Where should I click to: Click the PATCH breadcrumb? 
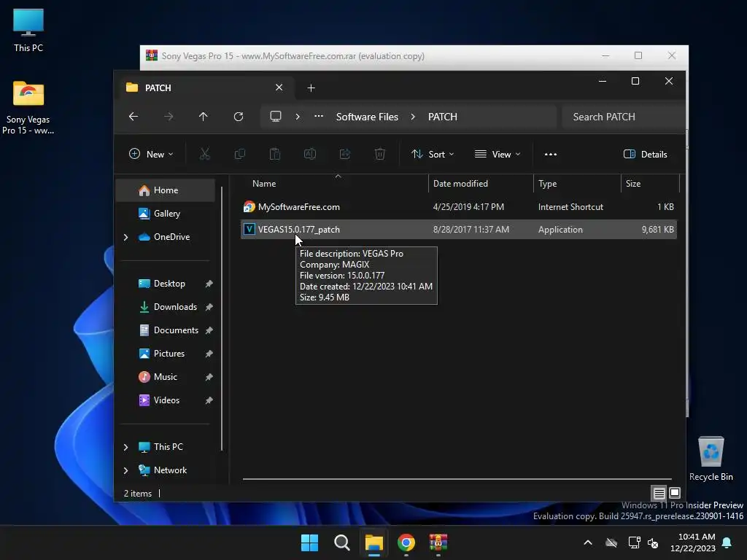point(442,117)
